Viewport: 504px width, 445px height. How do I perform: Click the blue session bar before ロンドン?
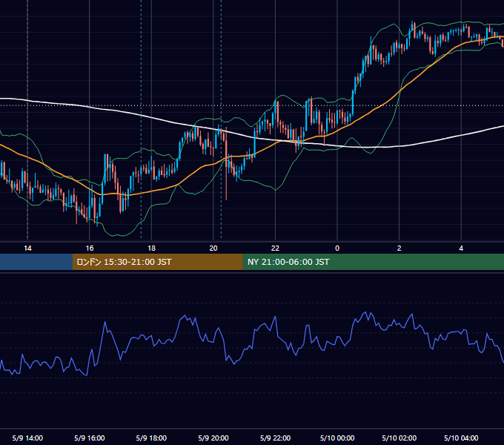pos(36,262)
